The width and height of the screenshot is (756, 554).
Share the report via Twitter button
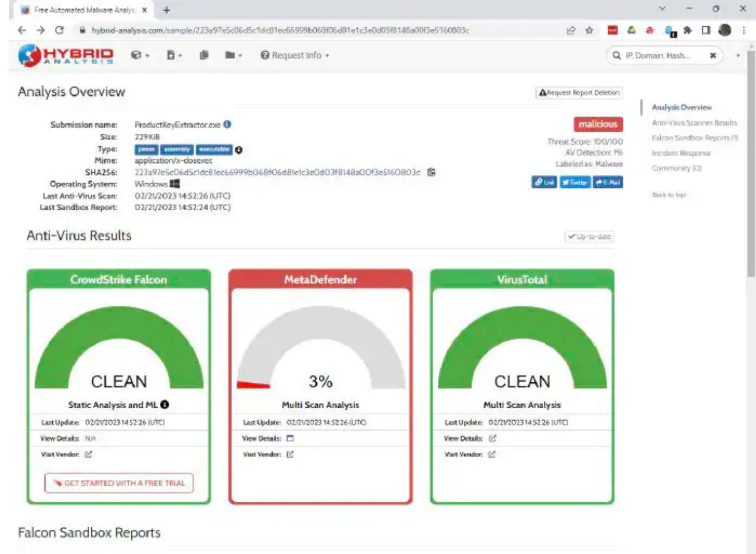coord(575,182)
